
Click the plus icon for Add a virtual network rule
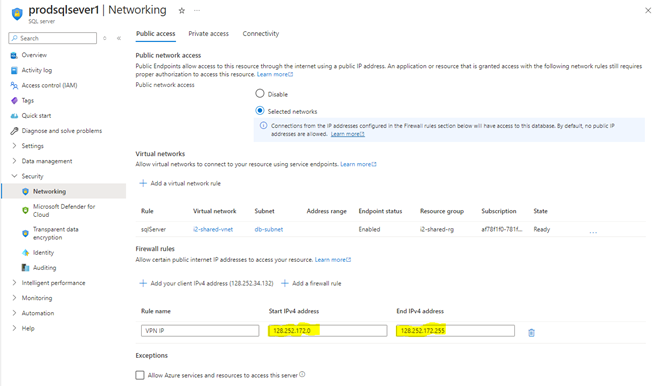click(143, 183)
